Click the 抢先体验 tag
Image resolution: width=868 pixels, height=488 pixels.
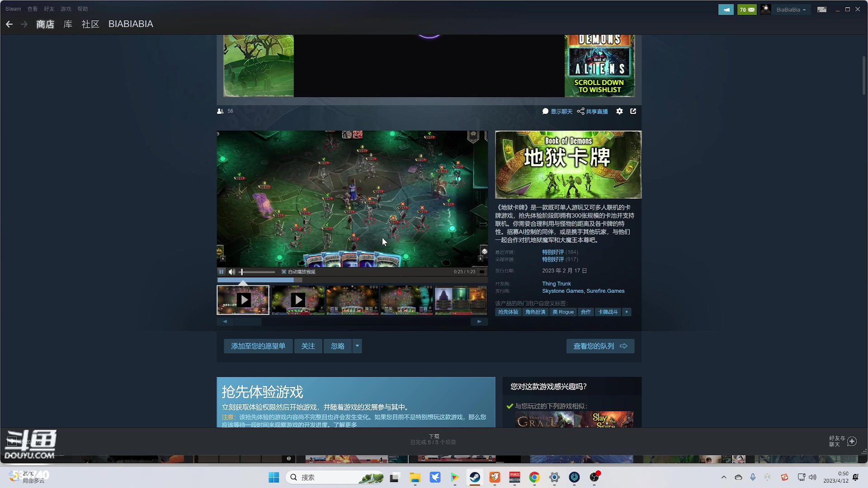pos(508,312)
